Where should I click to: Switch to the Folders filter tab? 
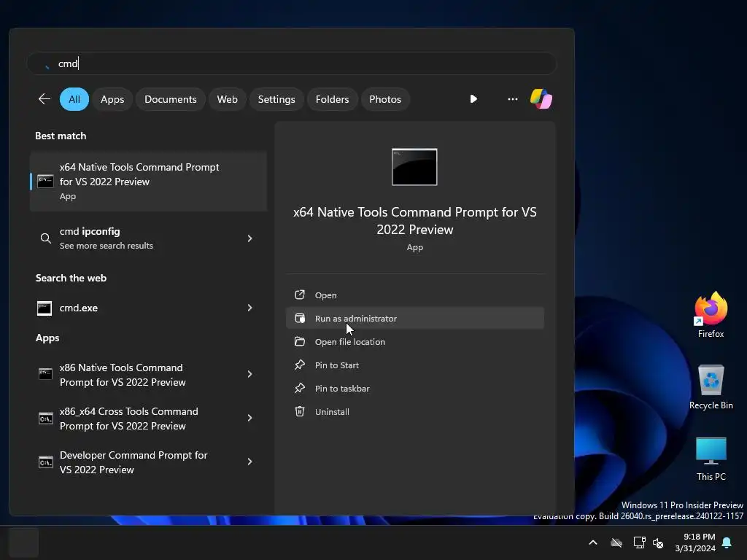click(x=332, y=99)
